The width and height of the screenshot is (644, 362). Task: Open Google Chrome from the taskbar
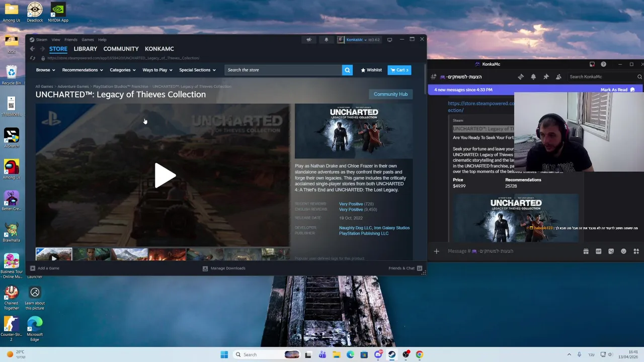coord(419,354)
